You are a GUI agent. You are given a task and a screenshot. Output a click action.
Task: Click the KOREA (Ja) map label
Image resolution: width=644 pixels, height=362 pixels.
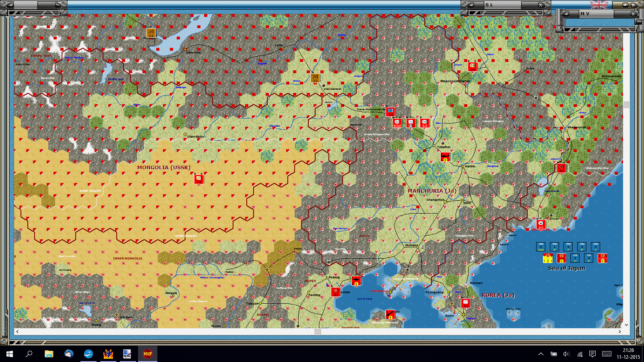[498, 295]
